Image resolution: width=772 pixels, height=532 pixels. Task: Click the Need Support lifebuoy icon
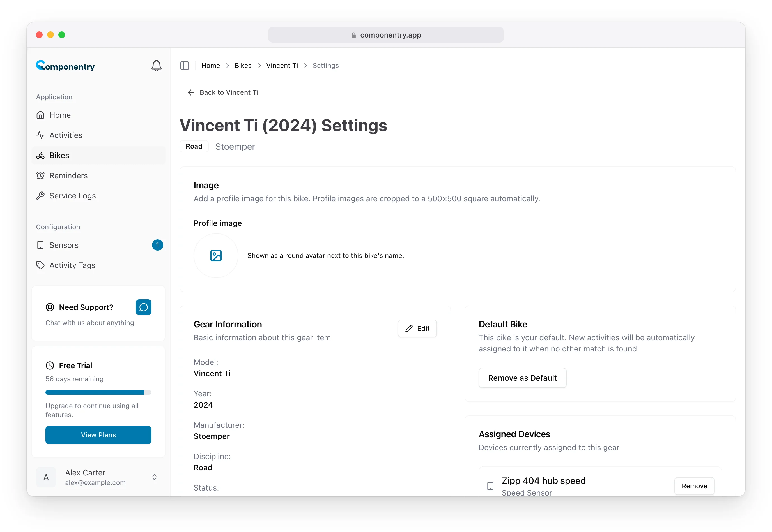(x=50, y=307)
